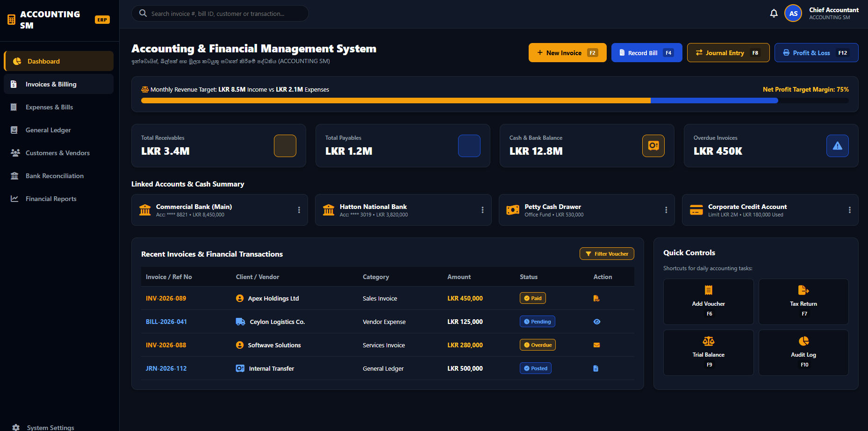
Task: Open Petty Cash Drawer options menu
Action: pos(666,210)
